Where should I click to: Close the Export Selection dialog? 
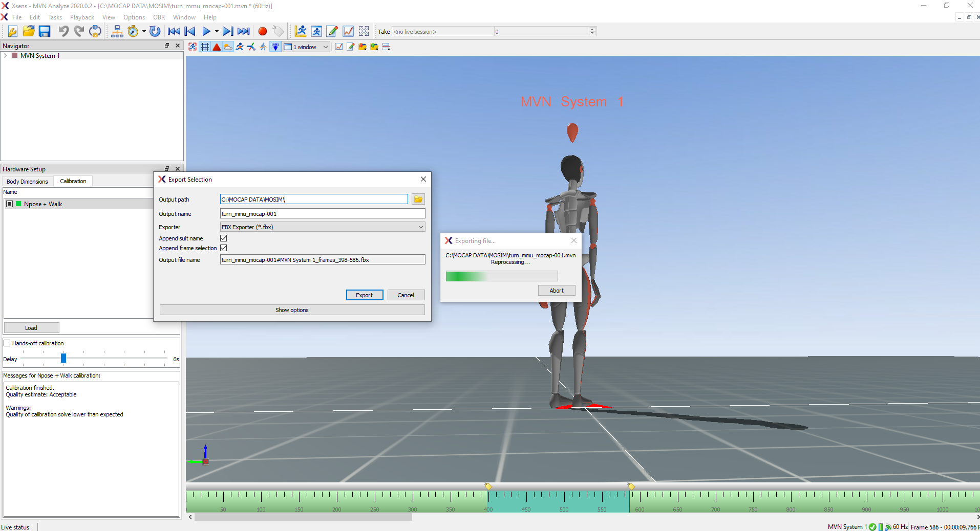click(x=423, y=179)
